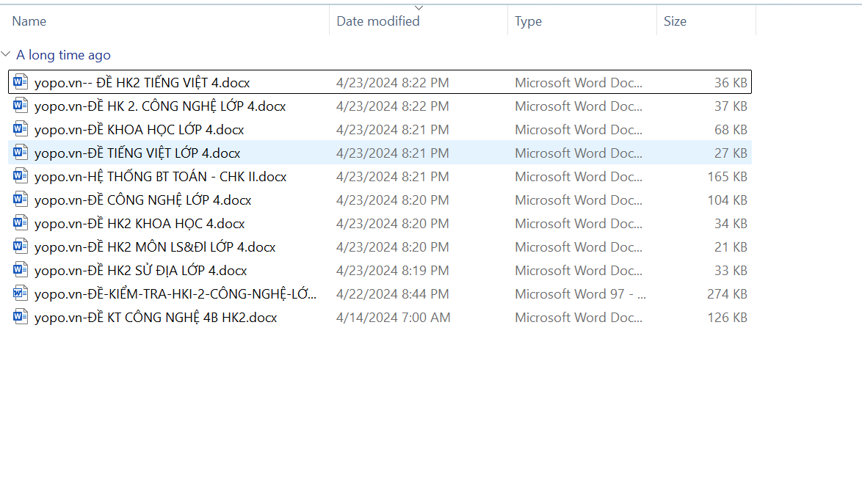Select file name yopo.vn-ĐỀ TIẾNG VIỆT LỚP 4.docx
Image resolution: width=862 pixels, height=504 pixels.
tap(137, 153)
